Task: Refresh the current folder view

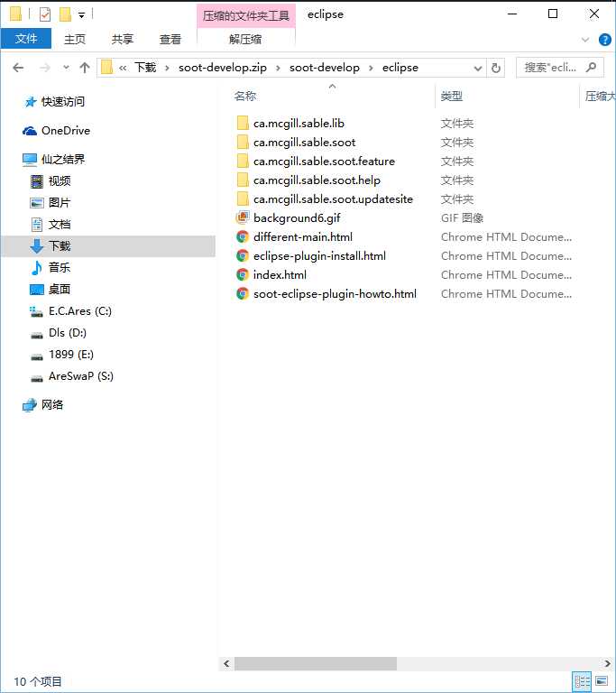Action: pyautogui.click(x=496, y=68)
